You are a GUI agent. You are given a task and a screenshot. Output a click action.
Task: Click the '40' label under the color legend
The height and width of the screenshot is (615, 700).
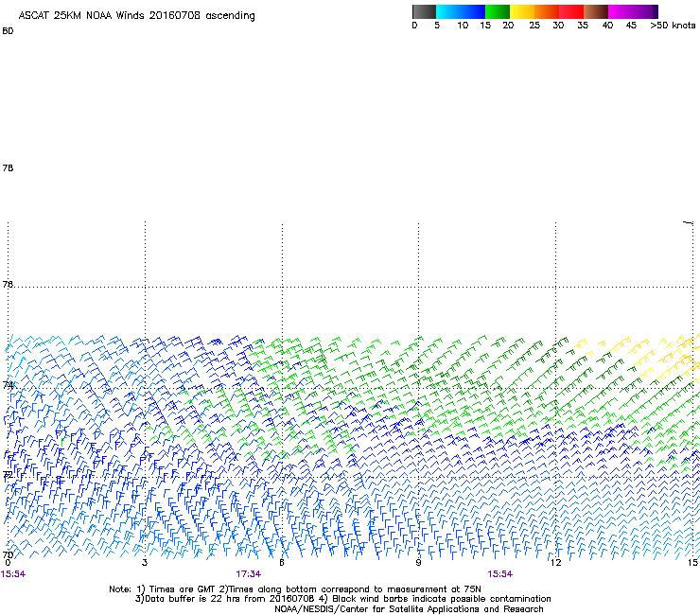point(607,26)
